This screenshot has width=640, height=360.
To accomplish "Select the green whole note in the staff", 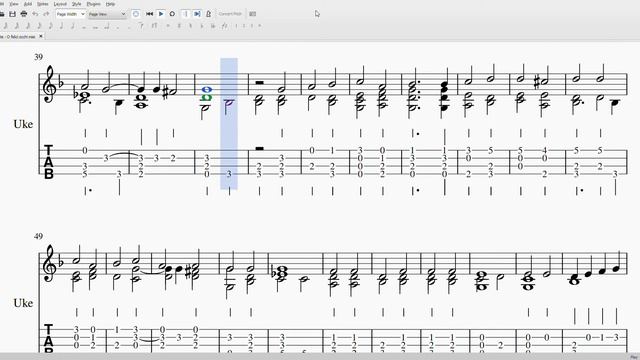I will click(x=207, y=98).
